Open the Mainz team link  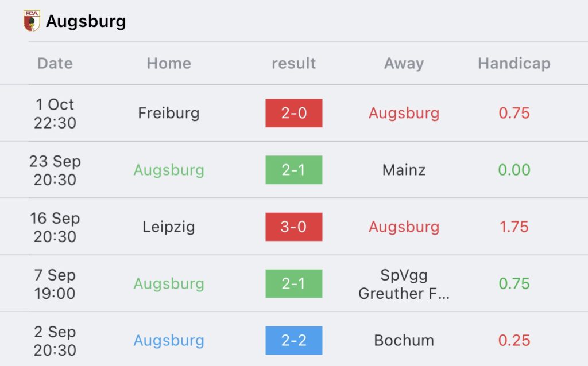click(x=404, y=170)
